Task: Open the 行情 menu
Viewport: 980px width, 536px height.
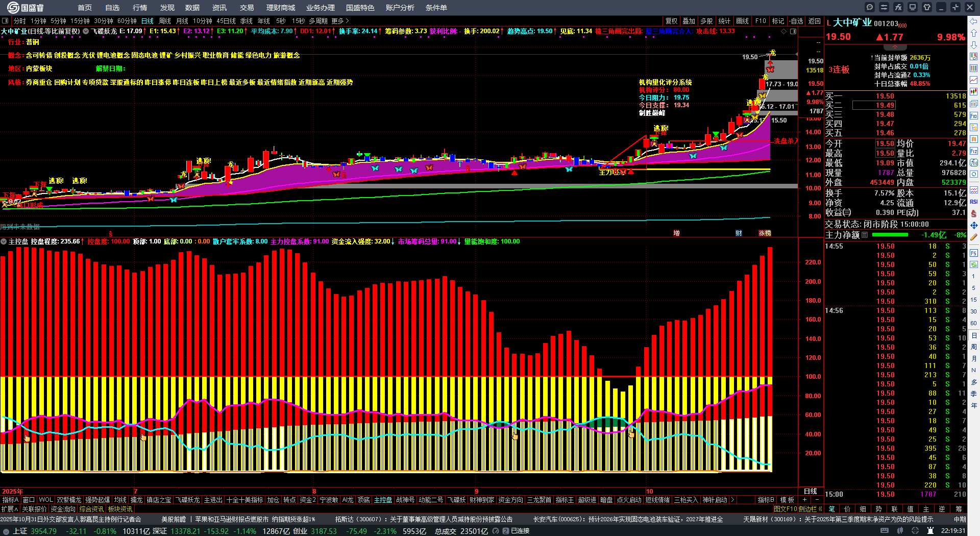Action: tap(140, 8)
